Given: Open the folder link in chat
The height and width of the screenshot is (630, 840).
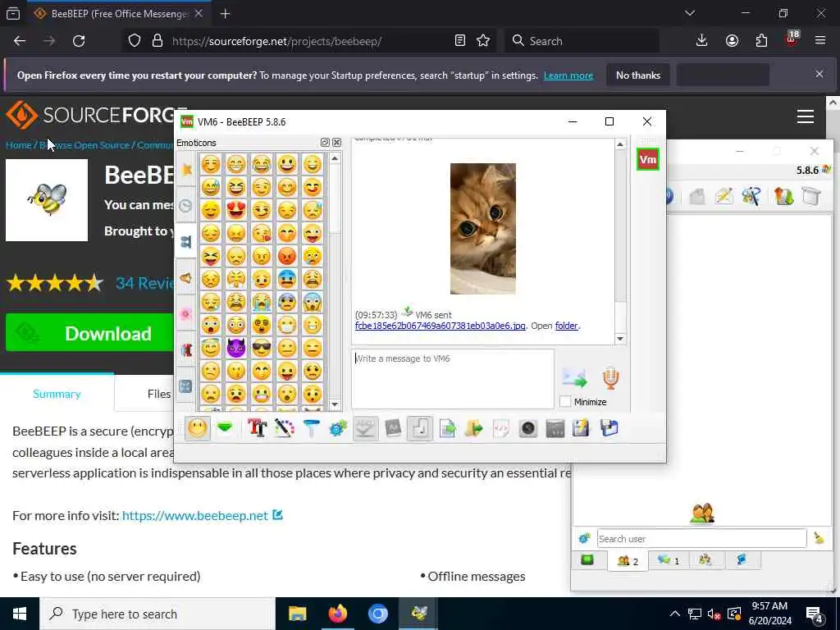Looking at the screenshot, I should tap(566, 326).
